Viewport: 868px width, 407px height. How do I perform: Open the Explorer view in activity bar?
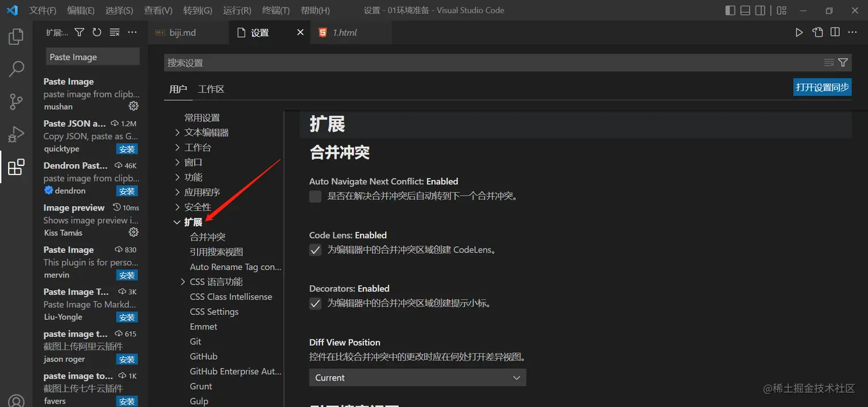16,37
